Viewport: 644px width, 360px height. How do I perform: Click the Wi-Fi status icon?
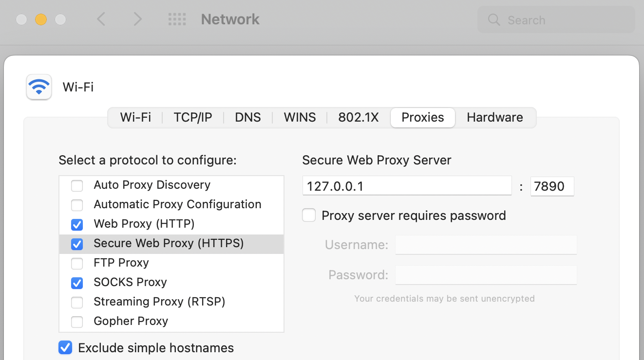(x=38, y=86)
